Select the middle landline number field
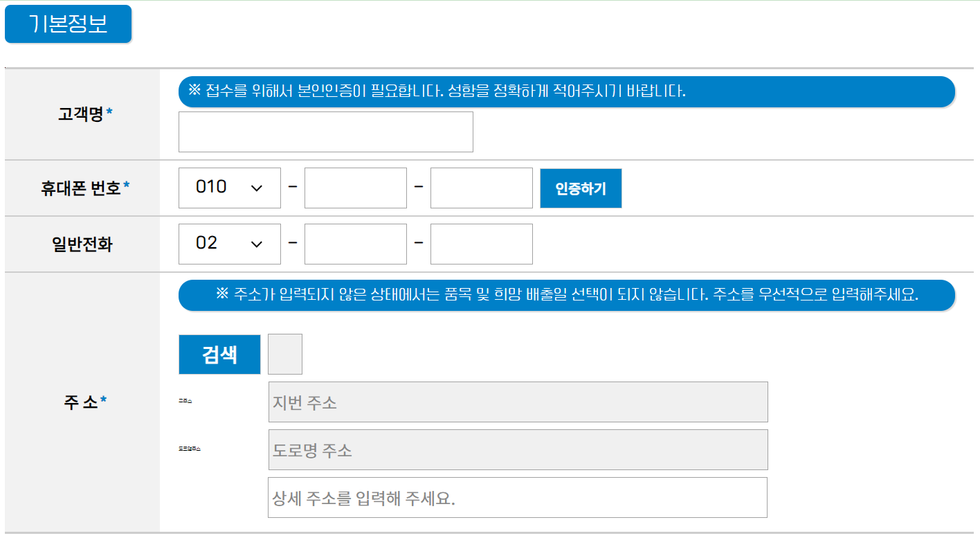The height and width of the screenshot is (538, 980). [355, 244]
